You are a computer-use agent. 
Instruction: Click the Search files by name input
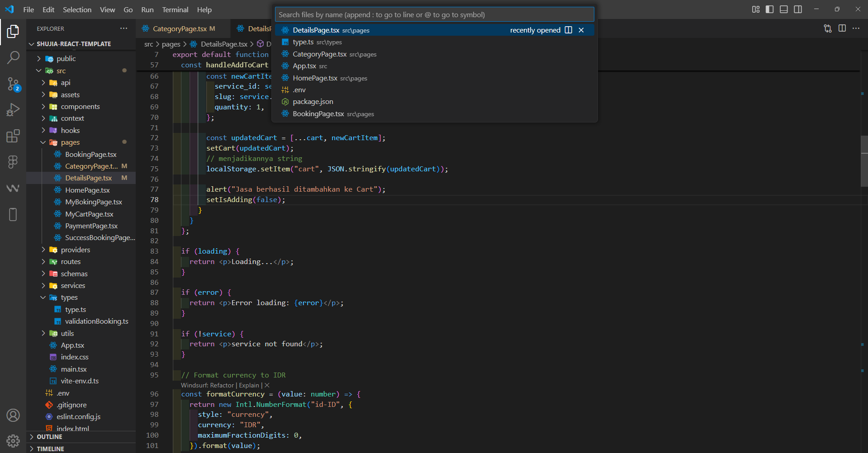tap(434, 14)
